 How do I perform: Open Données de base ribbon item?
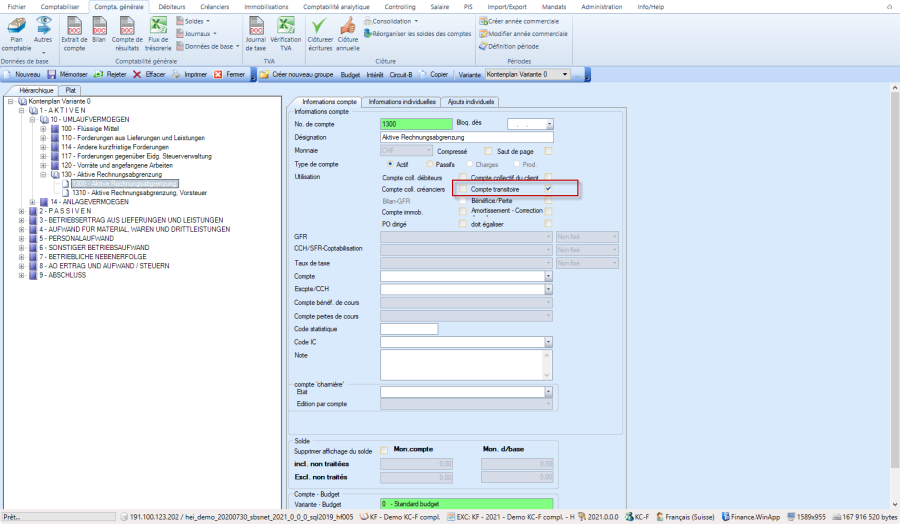pyautogui.click(x=208, y=46)
